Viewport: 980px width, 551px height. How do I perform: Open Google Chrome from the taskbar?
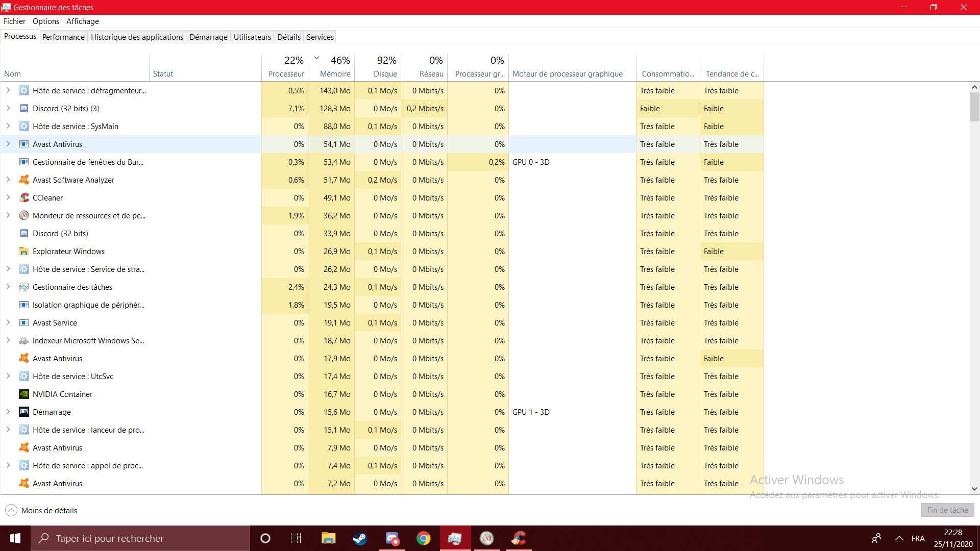tap(423, 538)
